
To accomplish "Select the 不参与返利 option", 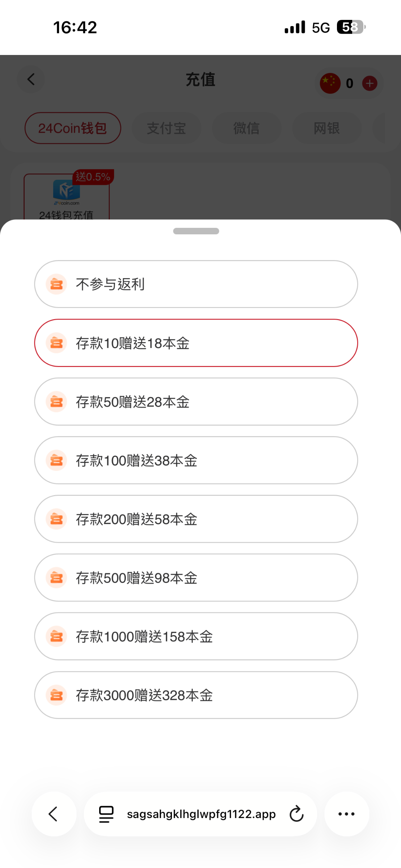I will (196, 284).
